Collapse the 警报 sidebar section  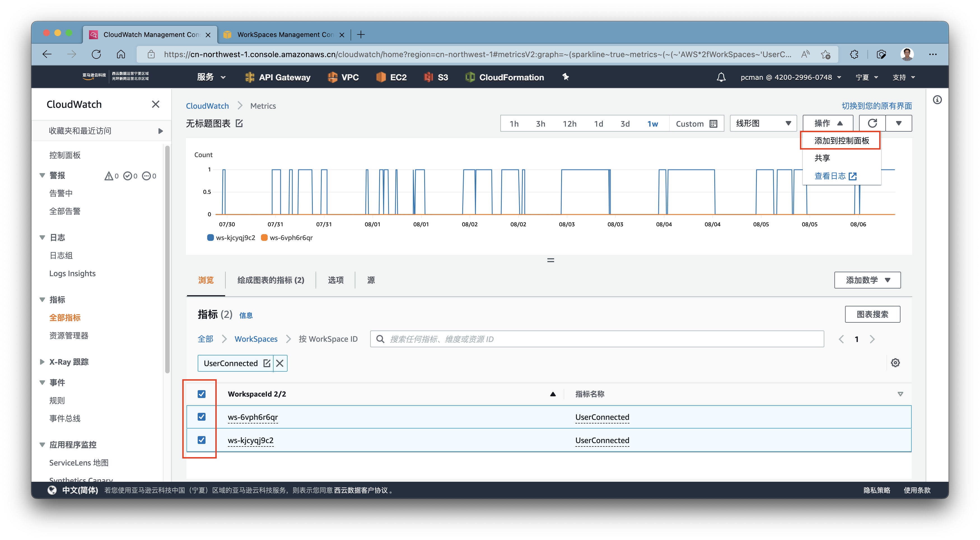(42, 175)
